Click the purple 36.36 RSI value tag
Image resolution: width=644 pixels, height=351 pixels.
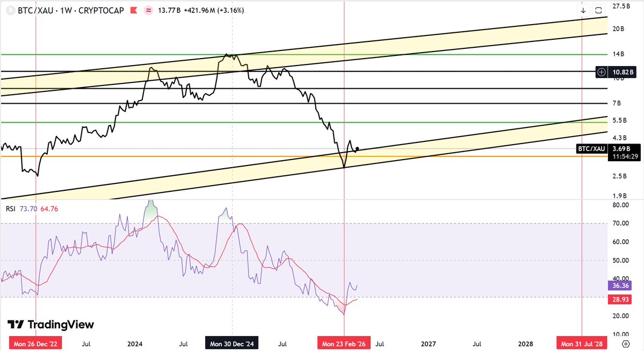click(620, 285)
